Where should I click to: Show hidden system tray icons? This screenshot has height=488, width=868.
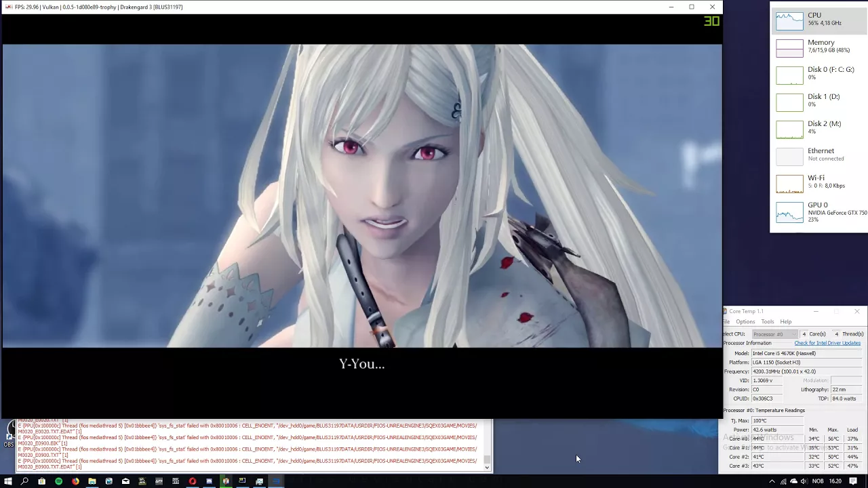click(772, 481)
